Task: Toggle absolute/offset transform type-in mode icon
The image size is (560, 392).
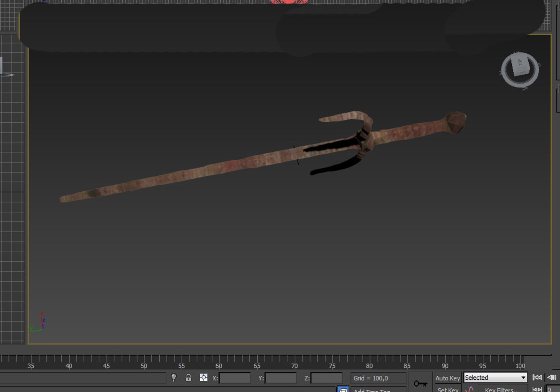Action: (204, 378)
